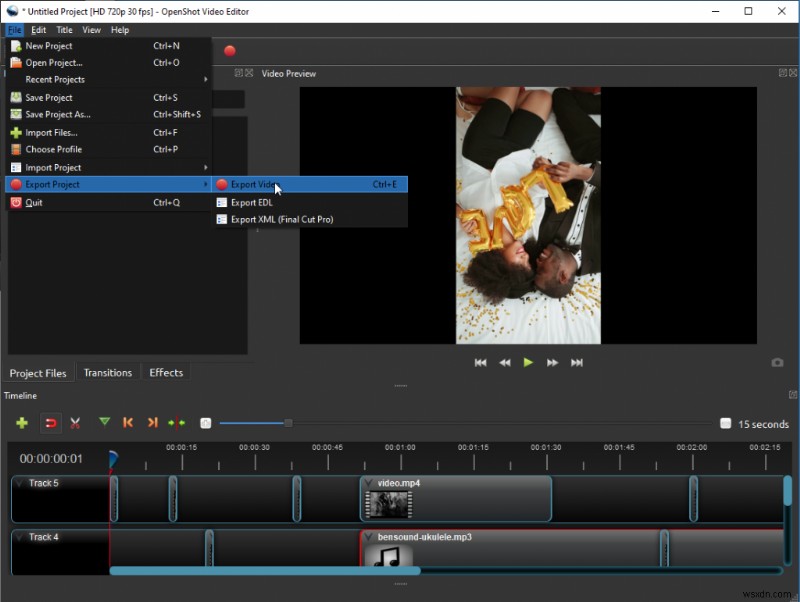Click the center timeline on playhead icon
Image resolution: width=800 pixels, height=602 pixels.
177,423
